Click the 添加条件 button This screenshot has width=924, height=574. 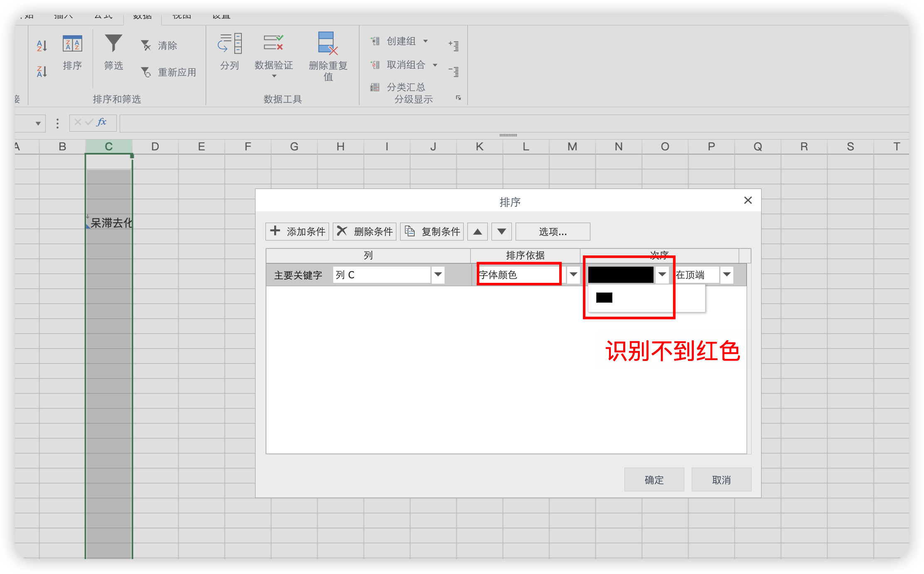(x=297, y=231)
